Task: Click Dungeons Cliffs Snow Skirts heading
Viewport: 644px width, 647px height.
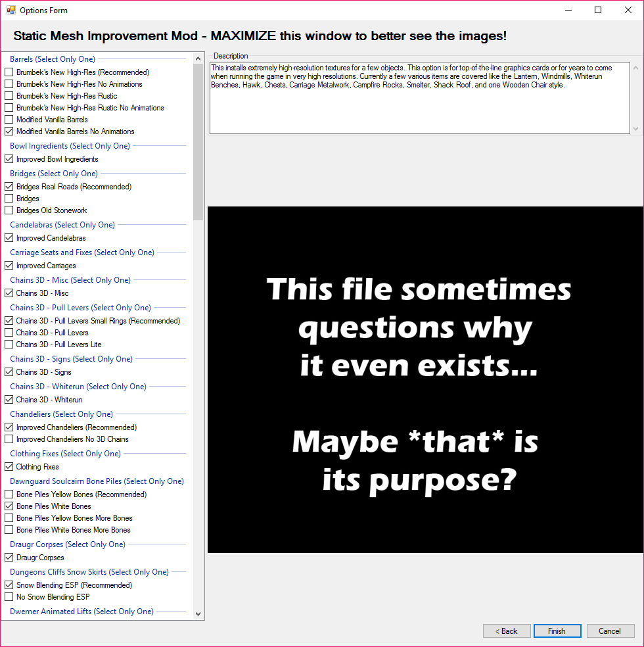Action: click(89, 572)
